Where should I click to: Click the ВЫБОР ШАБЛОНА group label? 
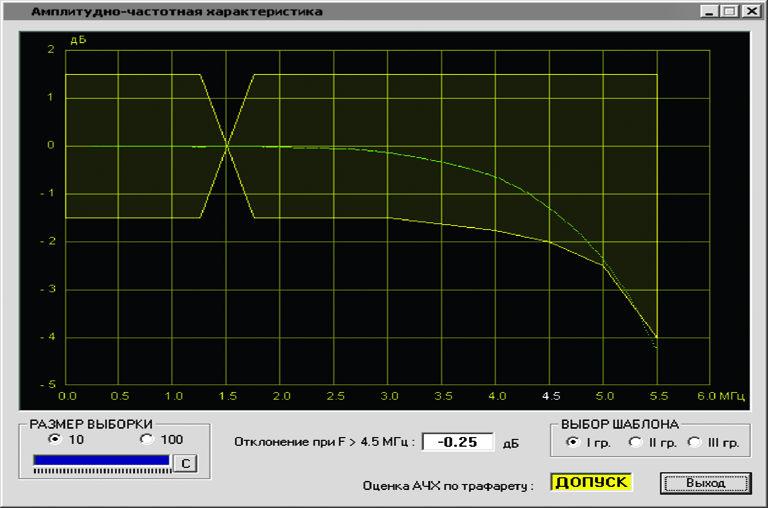620,424
